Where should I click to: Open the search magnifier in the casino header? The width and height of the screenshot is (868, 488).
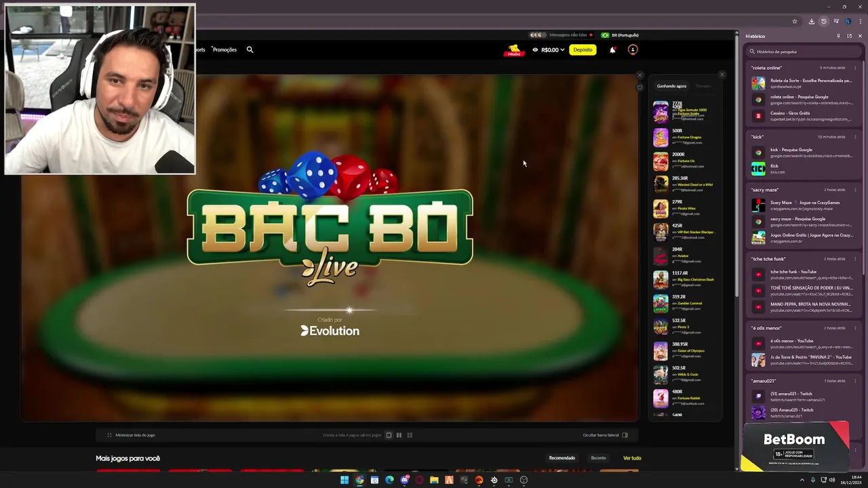pyautogui.click(x=250, y=49)
